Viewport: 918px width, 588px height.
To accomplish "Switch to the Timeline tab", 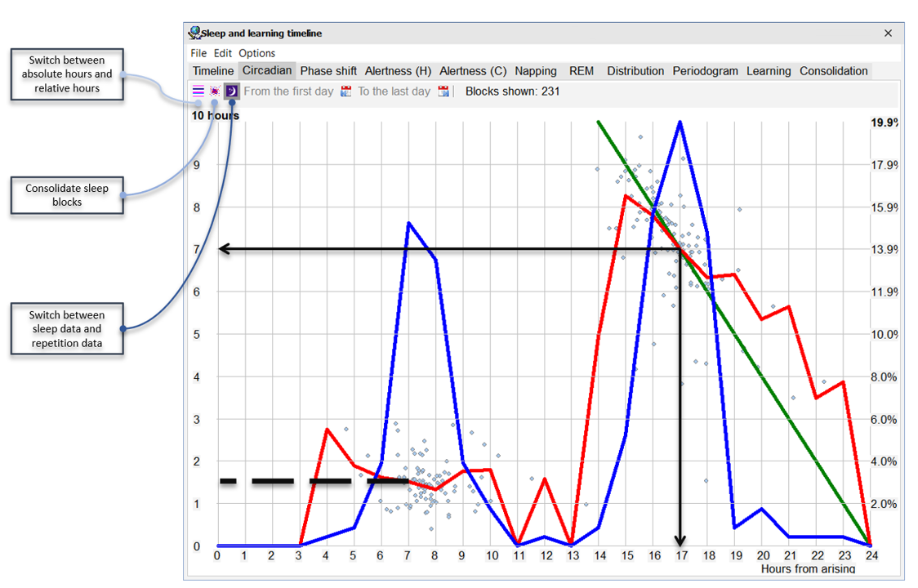I will click(213, 71).
